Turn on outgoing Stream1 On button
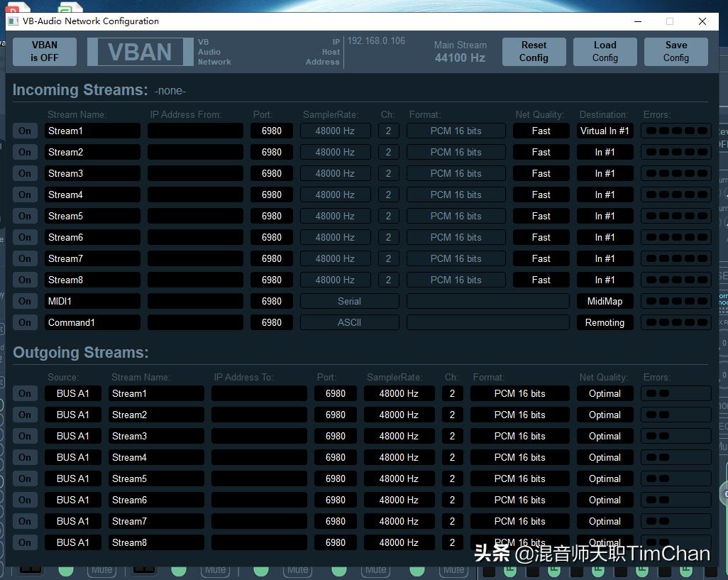Screen dimensions: 728x580 [x=25, y=394]
